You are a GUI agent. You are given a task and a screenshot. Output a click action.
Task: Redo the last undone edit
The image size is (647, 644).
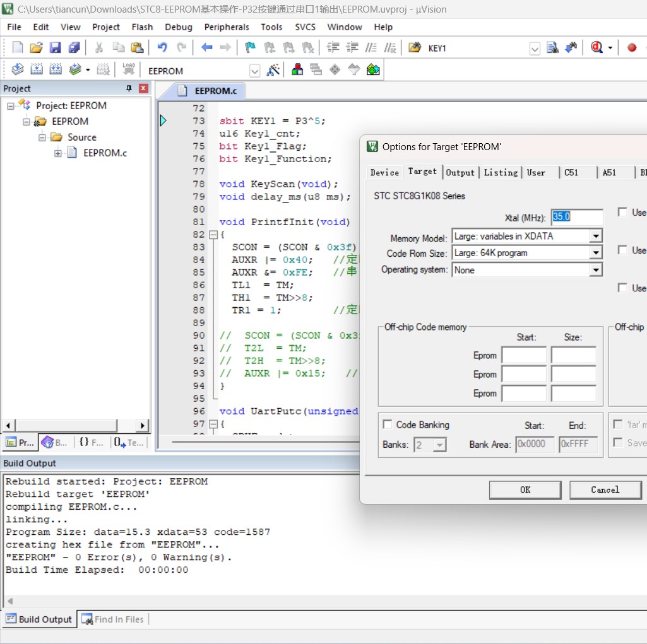[x=182, y=47]
